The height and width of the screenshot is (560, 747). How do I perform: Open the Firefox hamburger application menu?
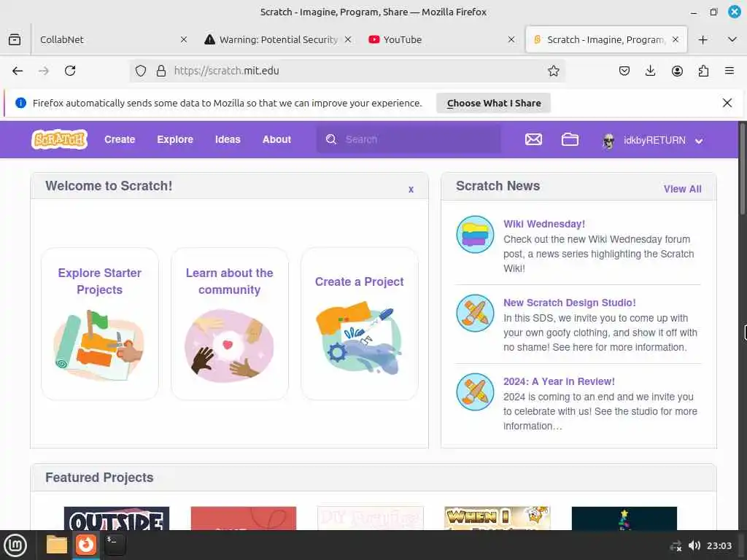coord(729,71)
